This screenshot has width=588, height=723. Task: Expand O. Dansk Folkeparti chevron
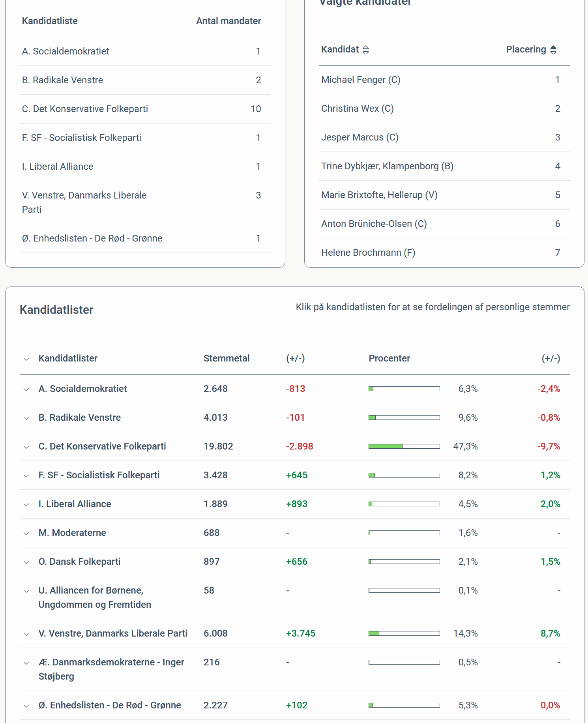26,562
